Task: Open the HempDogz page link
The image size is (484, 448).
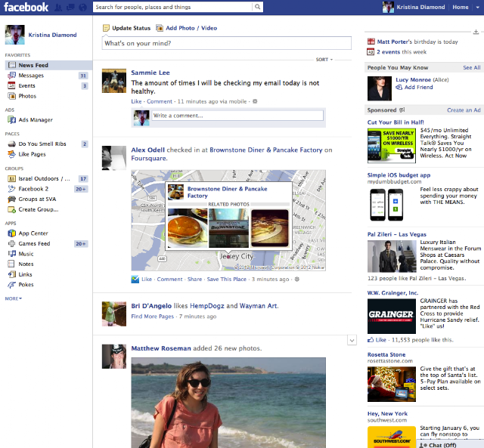Action: tap(206, 306)
